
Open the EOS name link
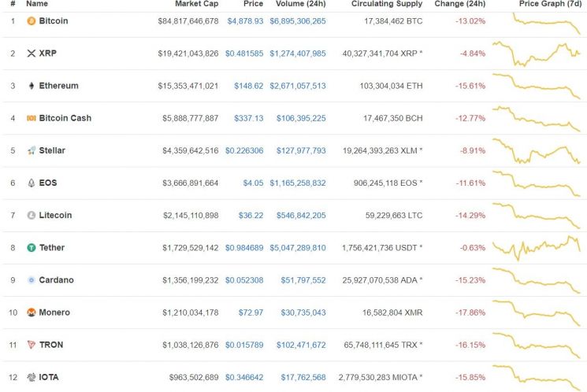tap(48, 183)
